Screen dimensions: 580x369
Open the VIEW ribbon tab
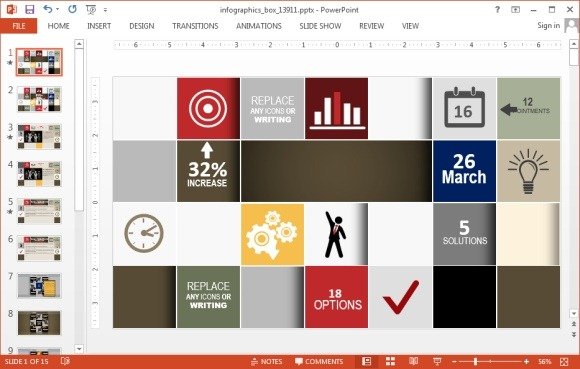coord(410,26)
